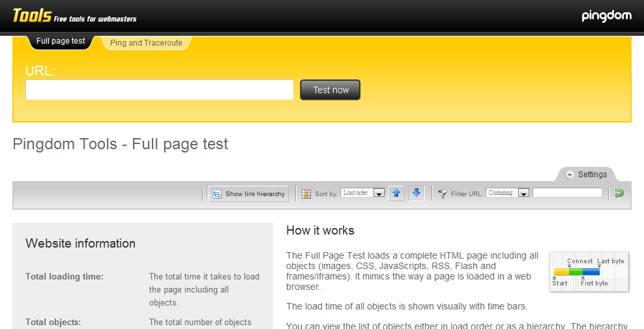Click the blue segment of the time bar
The image size is (644, 329).
(591, 272)
